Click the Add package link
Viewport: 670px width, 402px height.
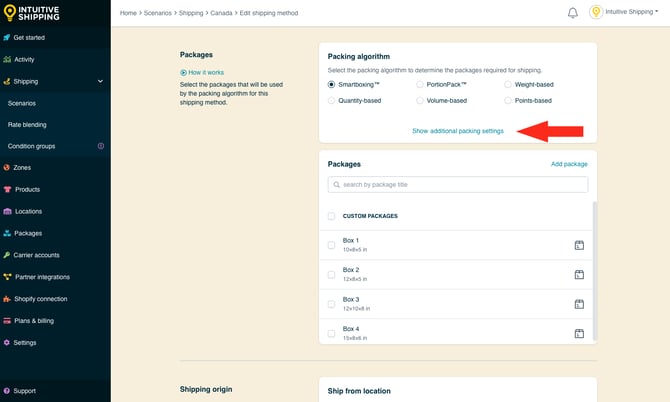(x=569, y=164)
